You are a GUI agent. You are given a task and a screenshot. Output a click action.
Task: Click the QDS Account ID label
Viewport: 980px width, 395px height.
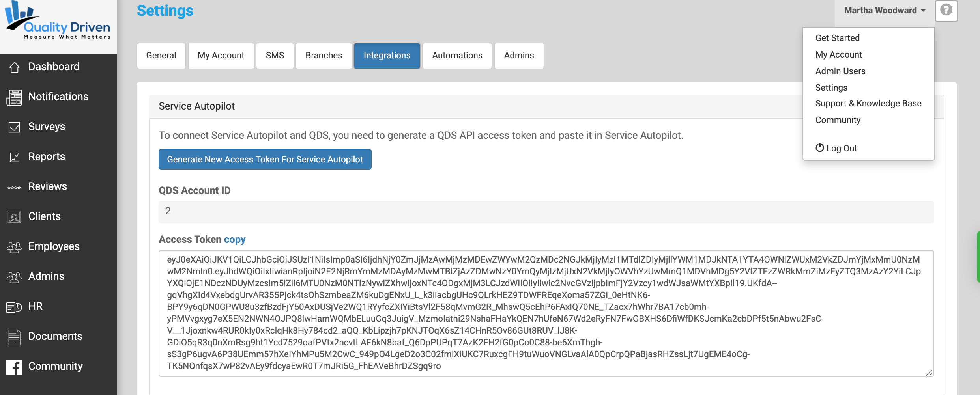point(195,190)
